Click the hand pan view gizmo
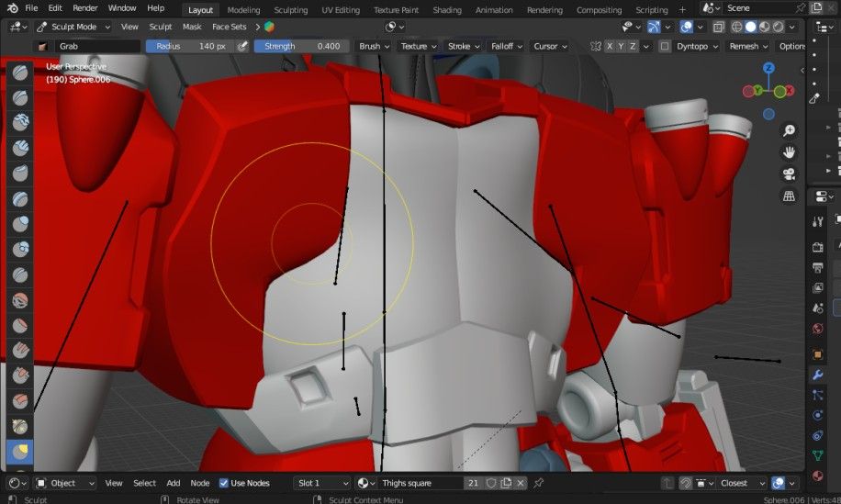 tap(789, 152)
